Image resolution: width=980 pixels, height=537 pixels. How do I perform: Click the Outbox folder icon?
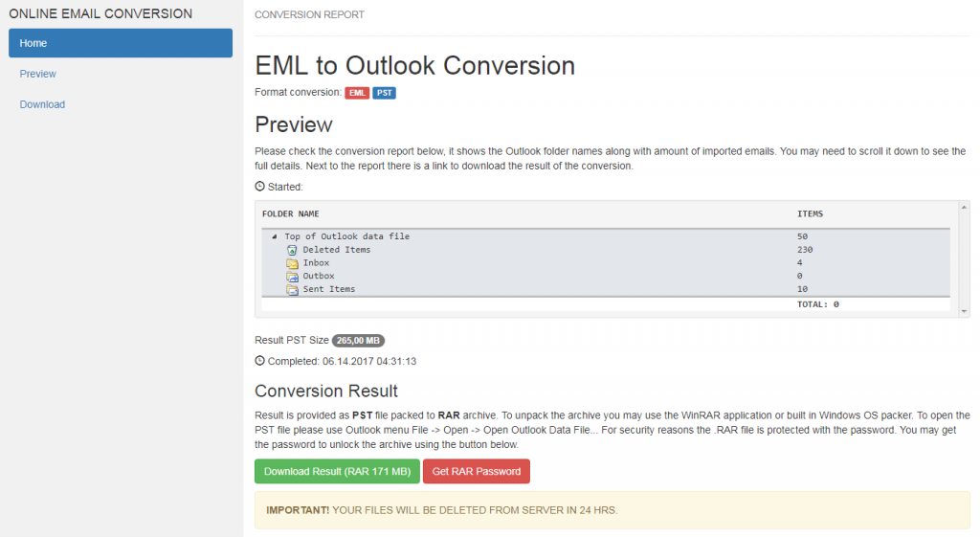(x=292, y=277)
